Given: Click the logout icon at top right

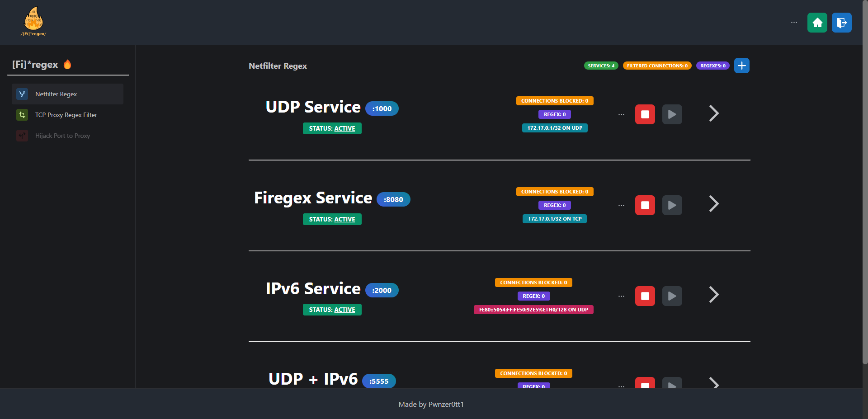Looking at the screenshot, I should (x=841, y=22).
